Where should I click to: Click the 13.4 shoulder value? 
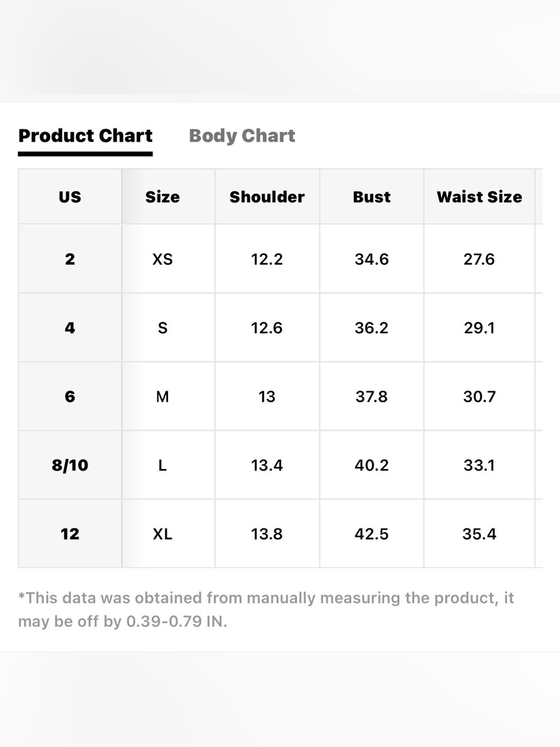pos(267,465)
